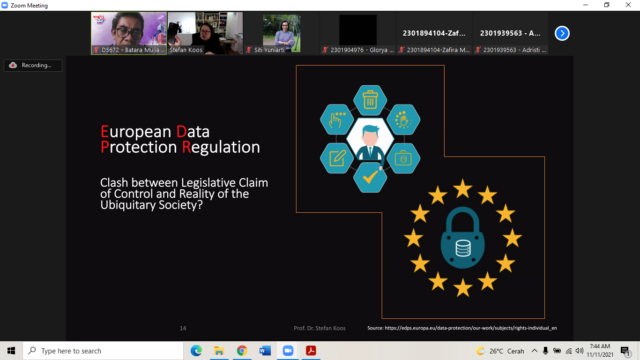
Task: Select 2301939563 Adristi participant tile
Action: (511, 33)
